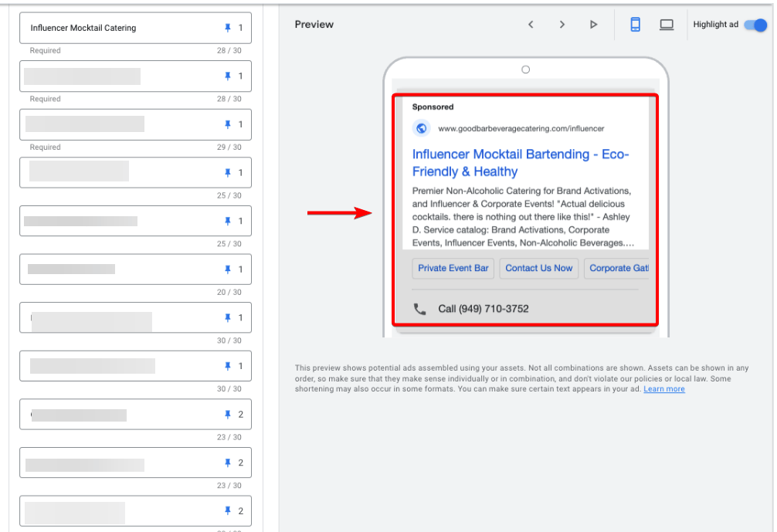Click the previous ad preview arrow

coord(531,25)
